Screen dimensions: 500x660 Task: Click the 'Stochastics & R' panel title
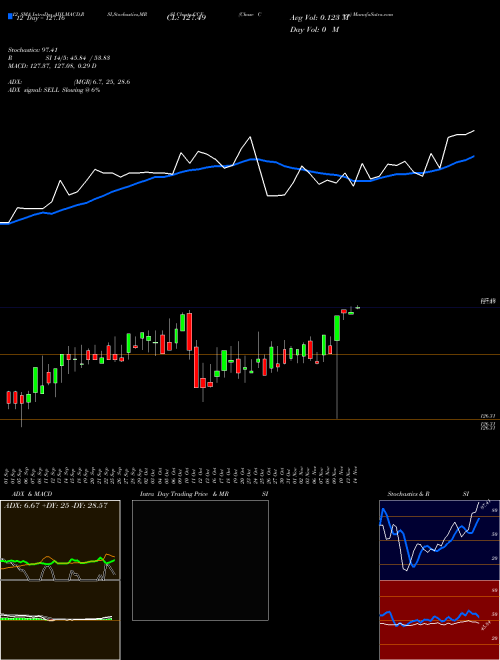(x=408, y=494)
